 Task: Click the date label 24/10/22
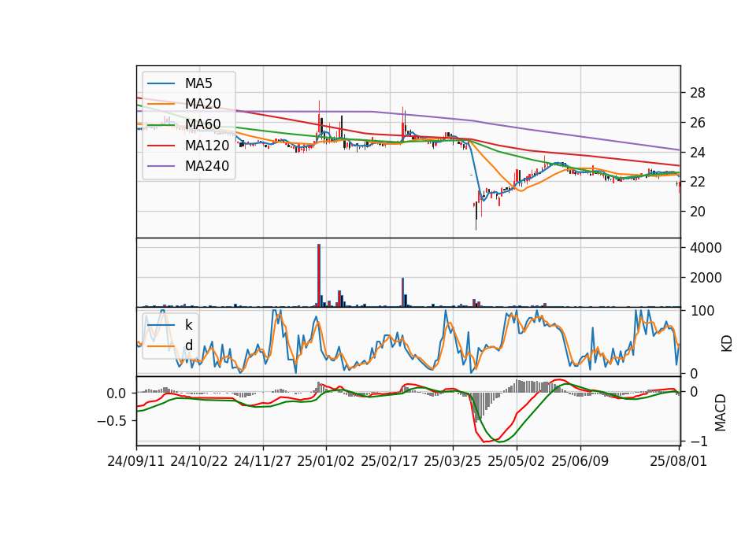tap(199, 462)
